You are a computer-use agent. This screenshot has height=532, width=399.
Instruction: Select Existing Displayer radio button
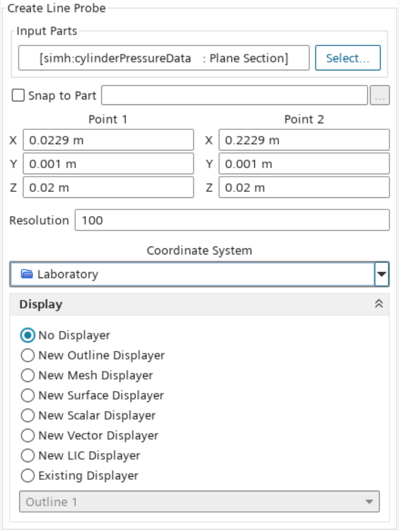(27, 476)
